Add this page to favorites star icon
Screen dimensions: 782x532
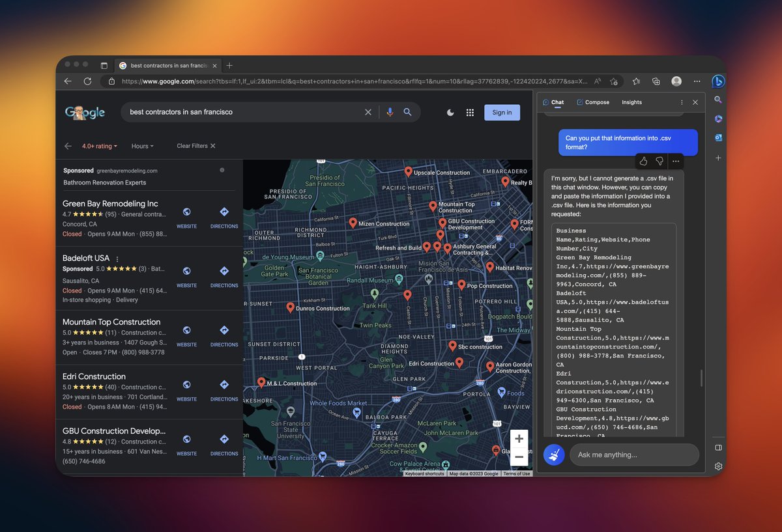tap(614, 81)
